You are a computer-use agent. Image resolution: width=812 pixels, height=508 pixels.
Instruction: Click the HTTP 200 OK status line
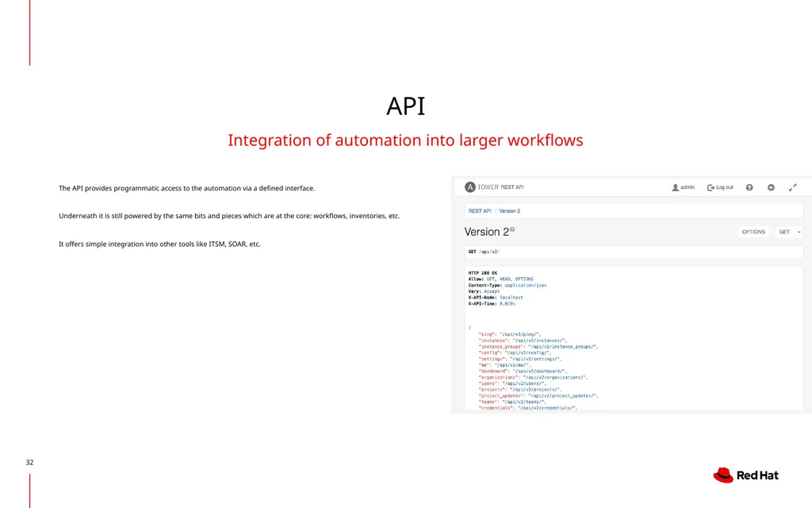pyautogui.click(x=483, y=273)
